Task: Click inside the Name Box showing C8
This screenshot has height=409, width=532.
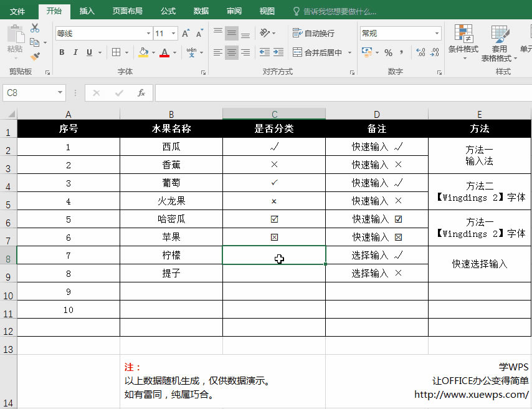Action: [x=29, y=92]
